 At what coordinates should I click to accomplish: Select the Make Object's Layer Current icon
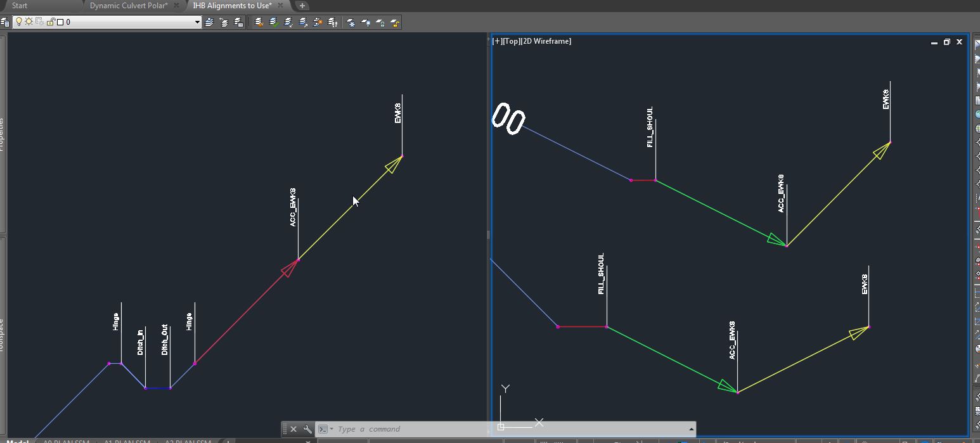pos(209,22)
